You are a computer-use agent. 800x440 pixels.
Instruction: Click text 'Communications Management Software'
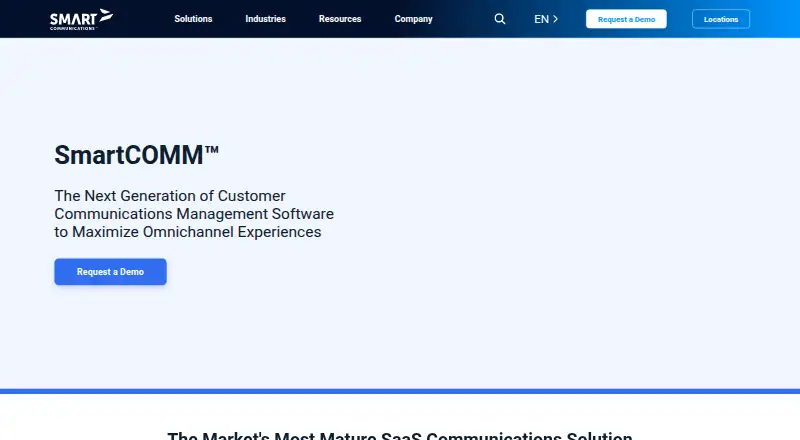tap(194, 214)
